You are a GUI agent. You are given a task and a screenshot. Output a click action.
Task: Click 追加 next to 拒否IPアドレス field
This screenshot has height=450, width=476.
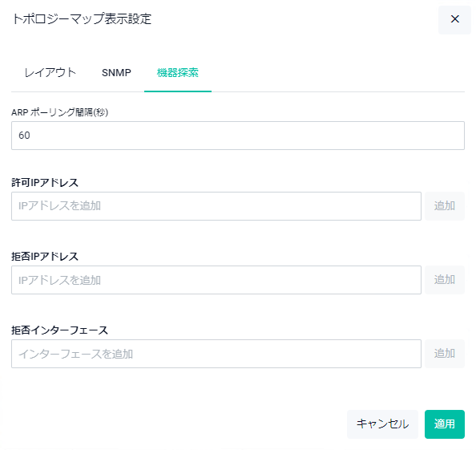point(445,280)
